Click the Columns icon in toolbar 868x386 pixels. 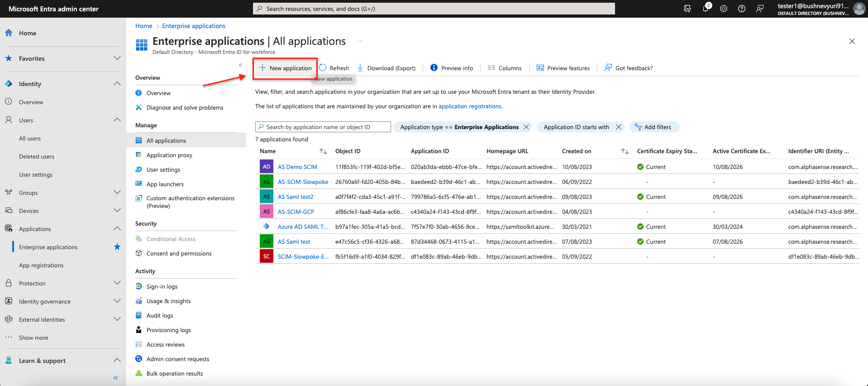pyautogui.click(x=491, y=68)
